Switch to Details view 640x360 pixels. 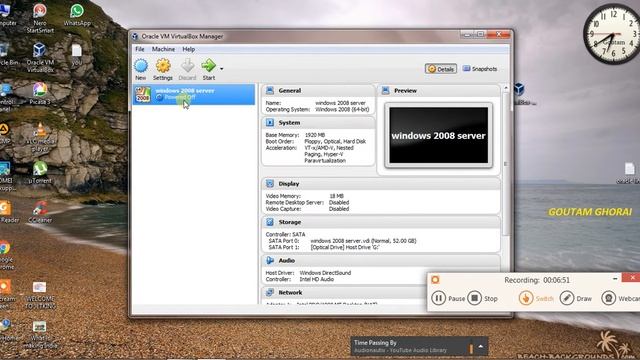click(x=440, y=69)
